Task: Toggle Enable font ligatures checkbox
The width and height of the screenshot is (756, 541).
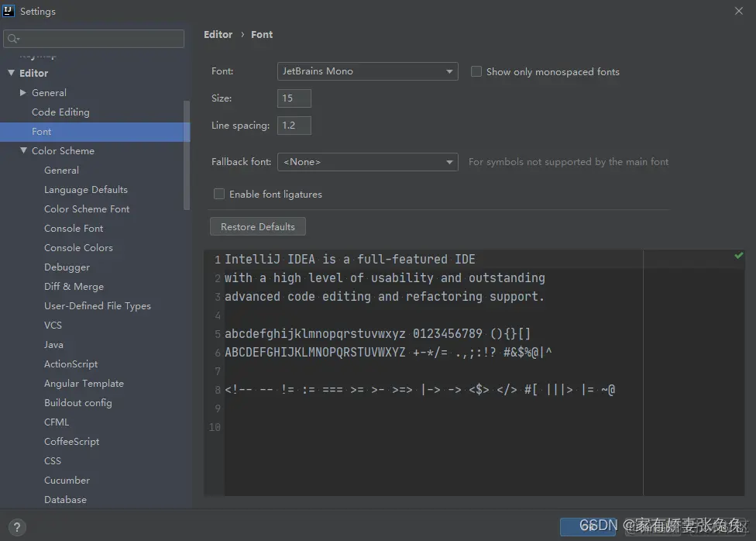Action: coord(219,194)
